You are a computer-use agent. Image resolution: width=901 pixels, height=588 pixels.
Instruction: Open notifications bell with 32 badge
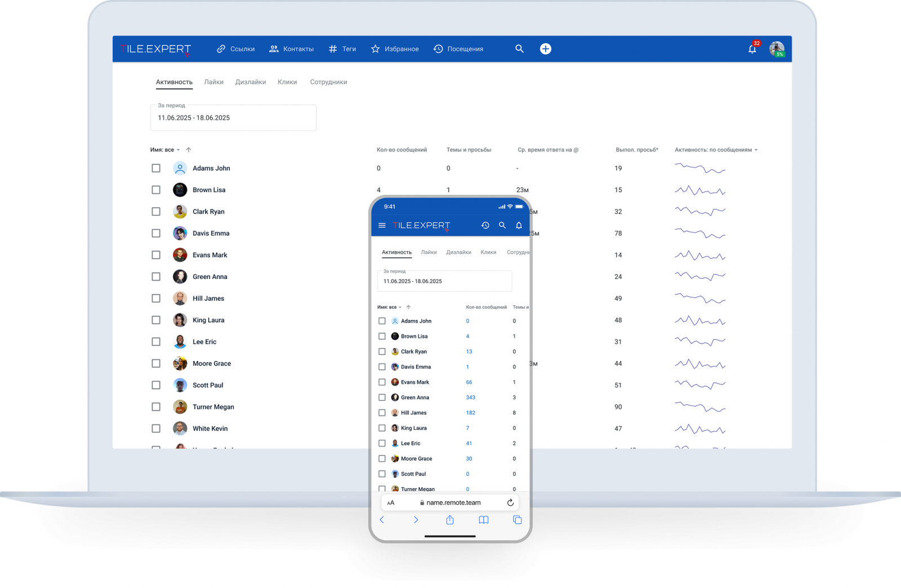[753, 48]
